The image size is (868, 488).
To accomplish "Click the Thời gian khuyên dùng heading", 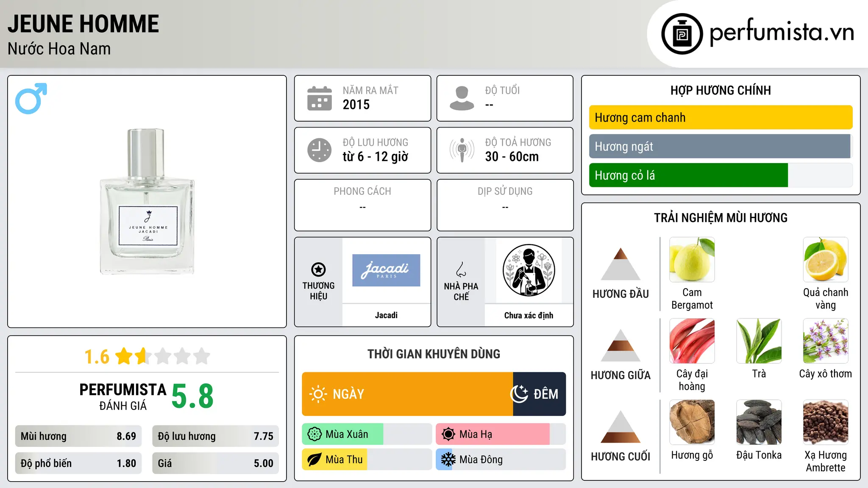I will pos(434,354).
